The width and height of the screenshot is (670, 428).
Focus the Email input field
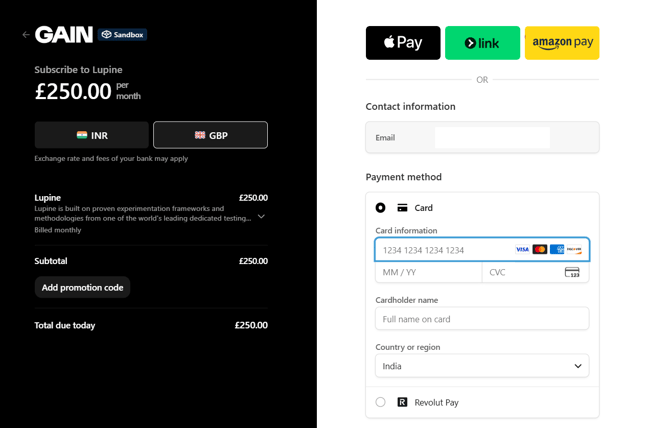(482, 138)
